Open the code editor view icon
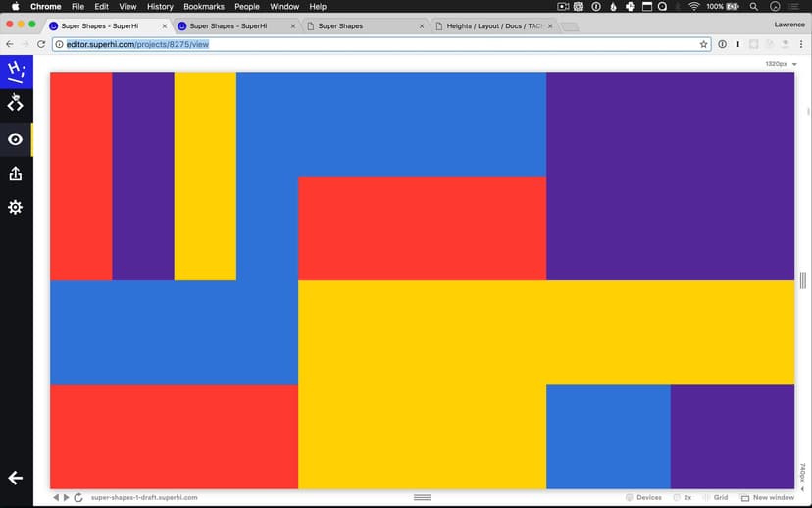 coord(16,105)
